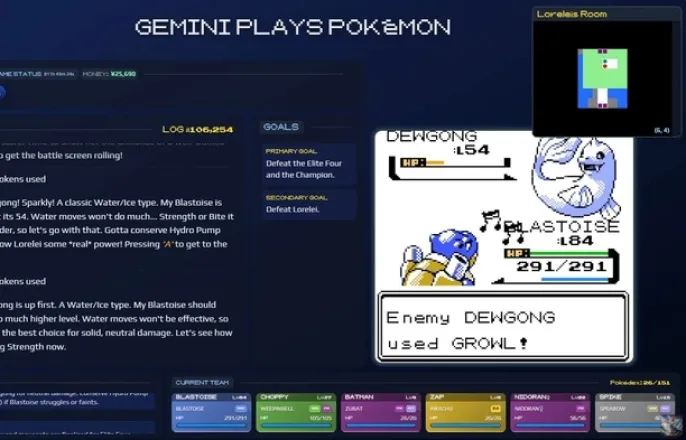Click Blastoise in-battle green HP bar
The width and height of the screenshot is (686, 440).
pyautogui.click(x=569, y=253)
